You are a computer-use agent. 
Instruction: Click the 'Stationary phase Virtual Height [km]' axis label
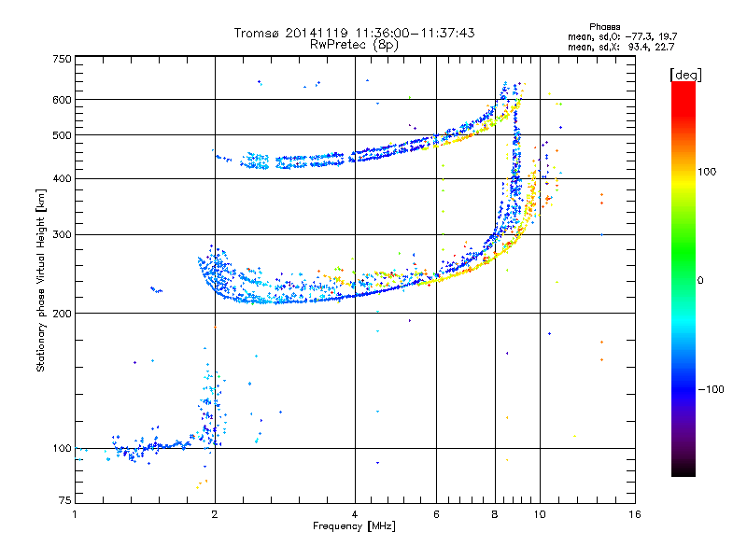pos(41,280)
